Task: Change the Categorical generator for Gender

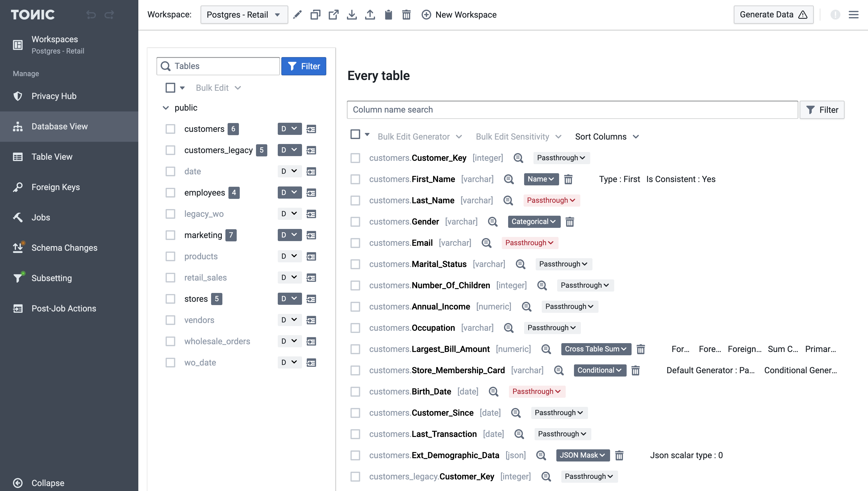Action: pyautogui.click(x=534, y=222)
